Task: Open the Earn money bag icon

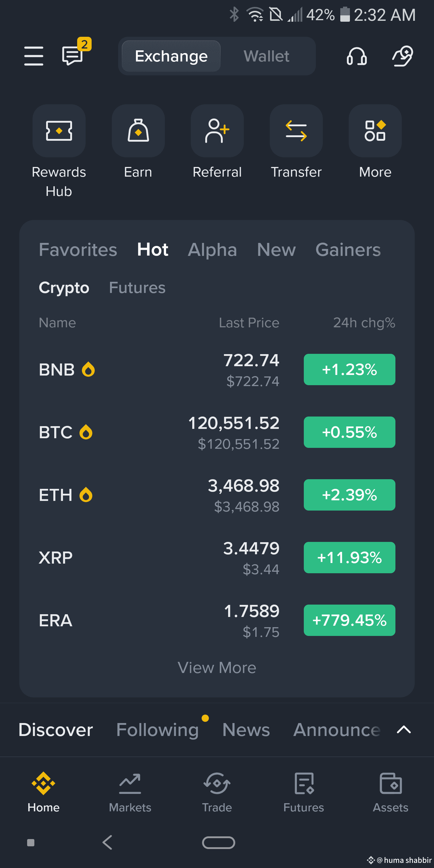Action: tap(138, 131)
